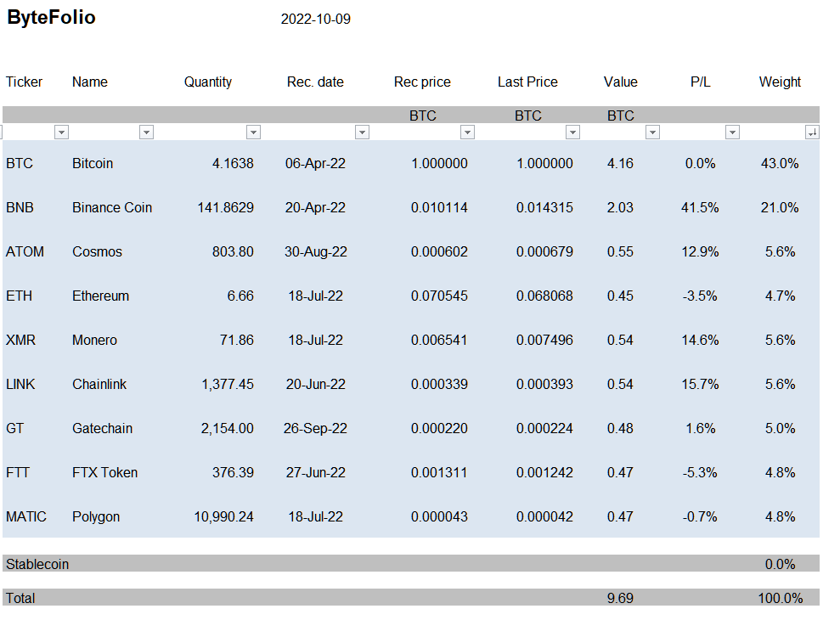Click the Quantity column header

208,82
